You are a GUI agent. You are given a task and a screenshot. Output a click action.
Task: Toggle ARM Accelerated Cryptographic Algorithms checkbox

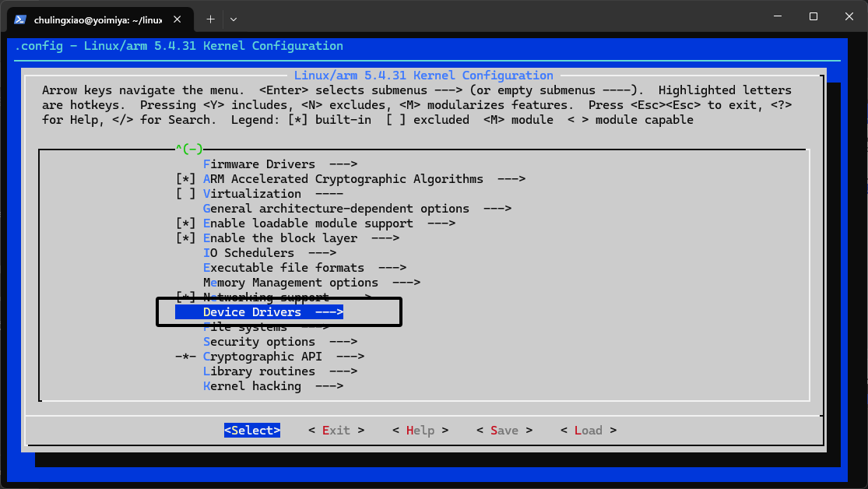click(185, 179)
